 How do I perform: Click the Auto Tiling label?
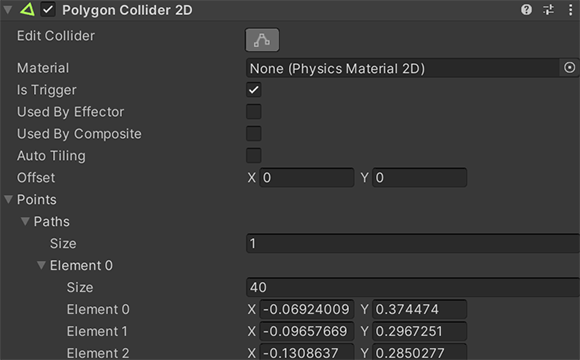click(51, 156)
